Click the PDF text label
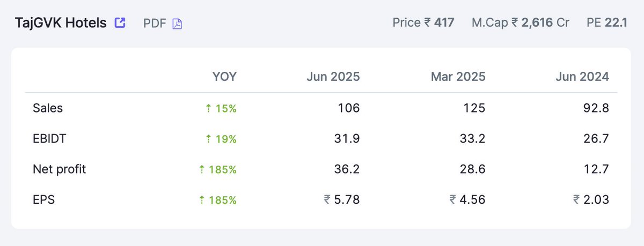Image resolution: width=644 pixels, height=246 pixels. point(155,24)
